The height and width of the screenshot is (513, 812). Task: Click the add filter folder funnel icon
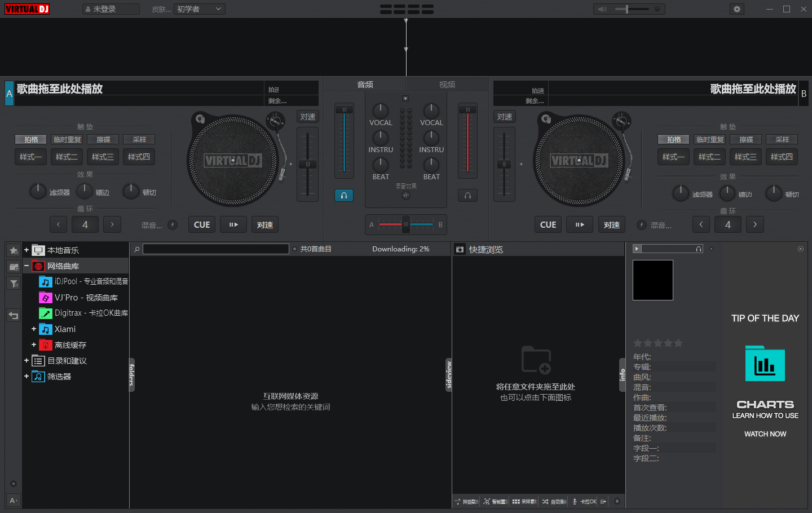click(14, 284)
